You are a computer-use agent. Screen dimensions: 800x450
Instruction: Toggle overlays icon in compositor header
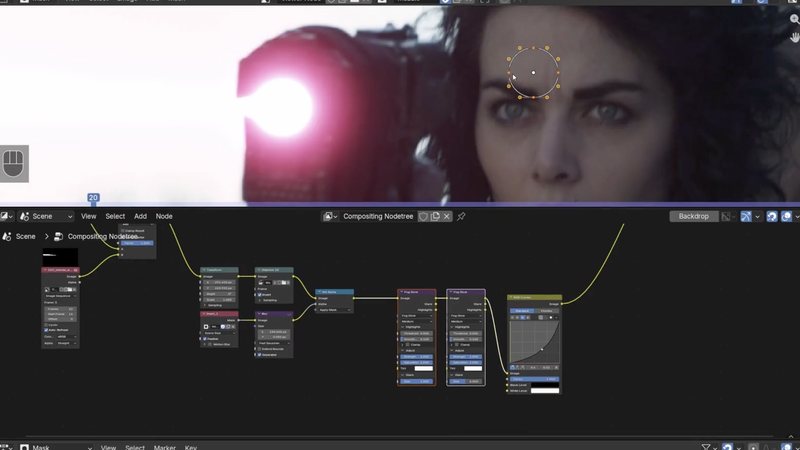787,216
